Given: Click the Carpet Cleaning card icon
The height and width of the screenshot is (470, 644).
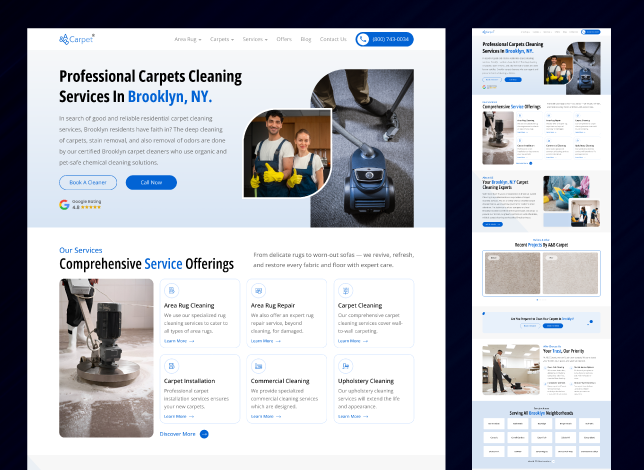Looking at the screenshot, I should click(x=344, y=291).
